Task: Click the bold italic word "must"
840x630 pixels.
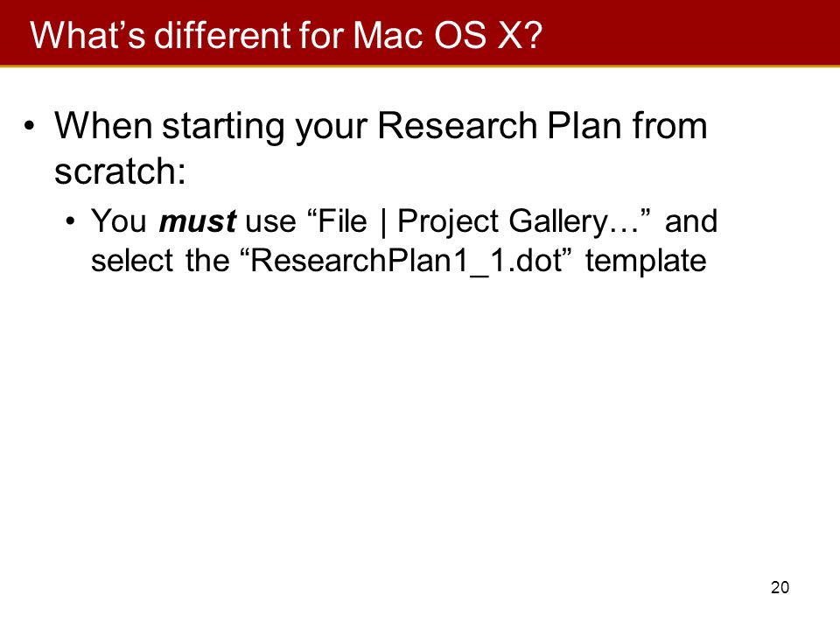Action: click(198, 220)
